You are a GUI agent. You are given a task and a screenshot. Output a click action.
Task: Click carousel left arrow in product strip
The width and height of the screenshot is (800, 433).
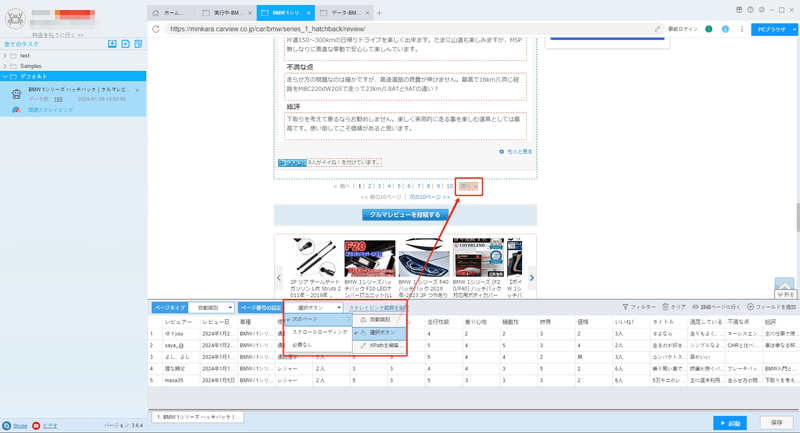279,277
